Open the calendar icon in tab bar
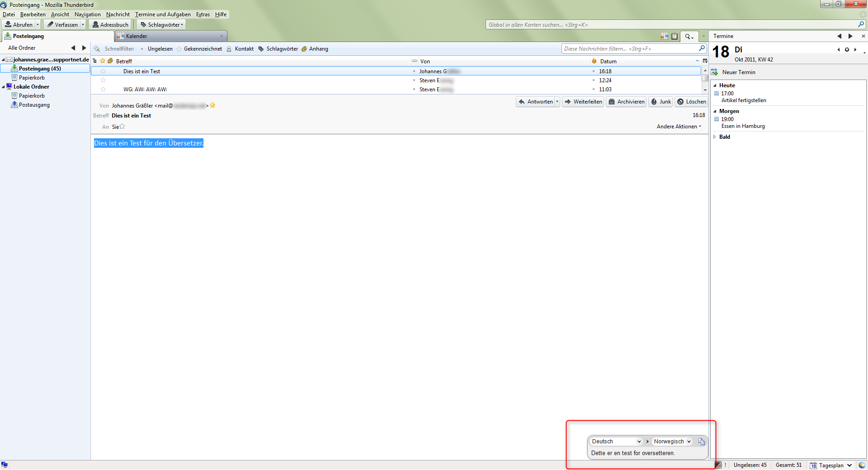The height and width of the screenshot is (470, 868). click(664, 36)
